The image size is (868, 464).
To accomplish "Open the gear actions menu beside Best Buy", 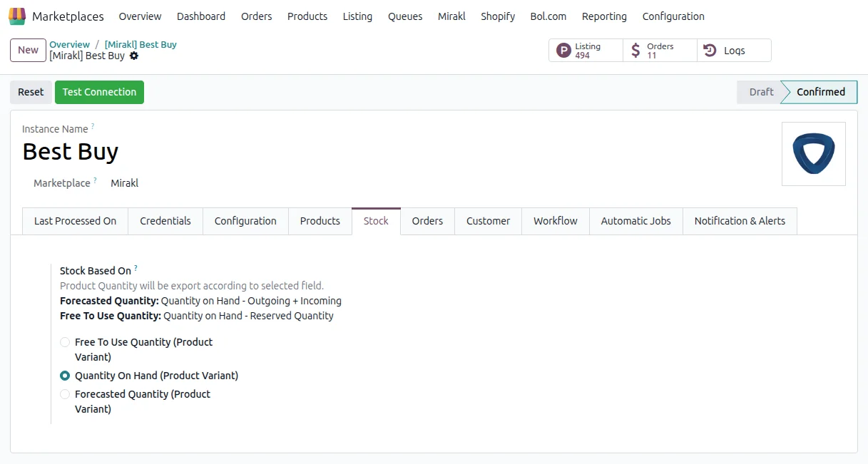I will (x=134, y=56).
